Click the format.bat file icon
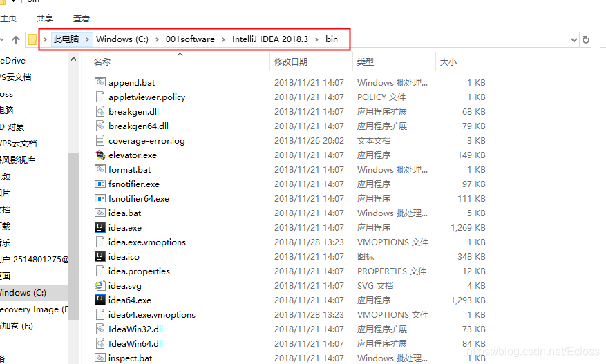The width and height of the screenshot is (606, 364). coord(100,169)
